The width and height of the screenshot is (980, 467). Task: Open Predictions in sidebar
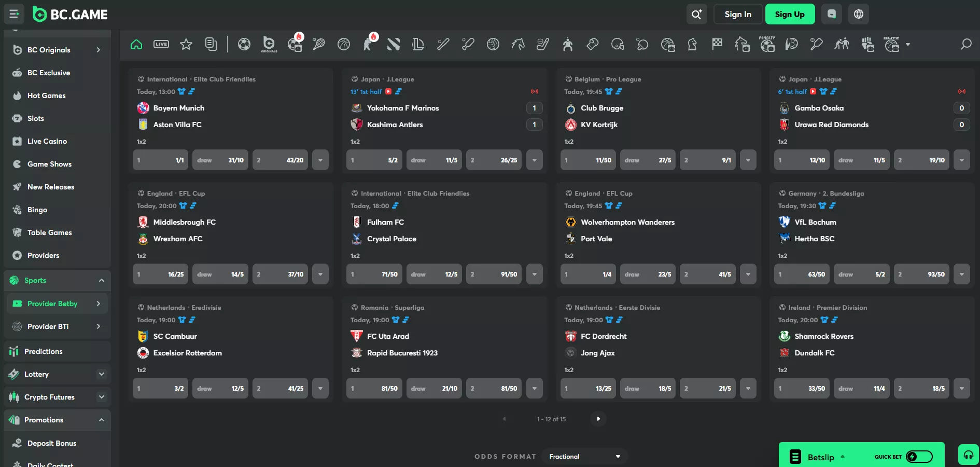pyautogui.click(x=57, y=351)
